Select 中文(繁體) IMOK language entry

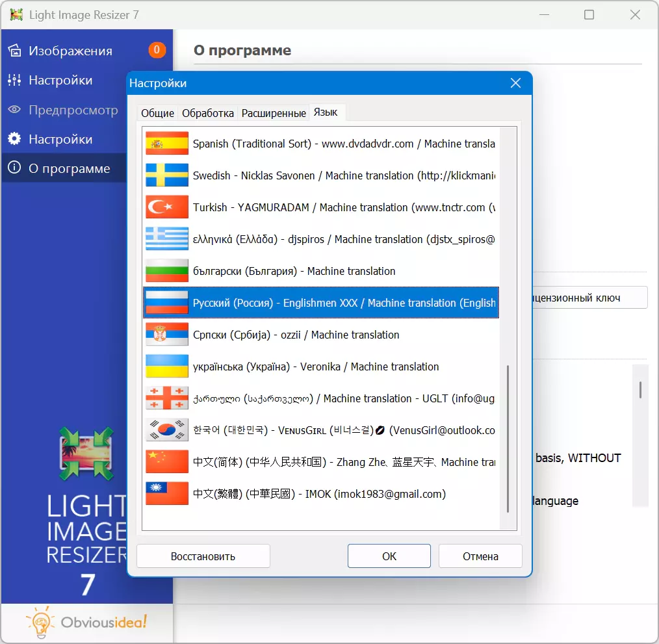321,493
